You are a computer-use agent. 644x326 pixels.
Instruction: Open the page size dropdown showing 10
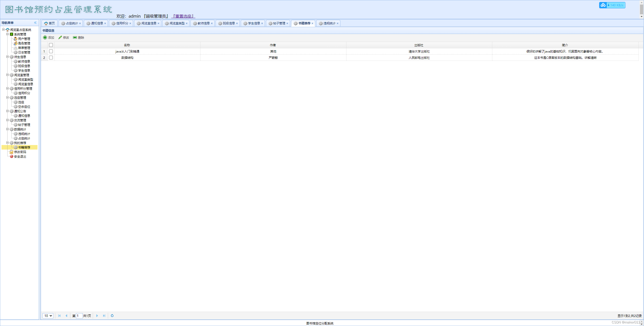click(48, 316)
